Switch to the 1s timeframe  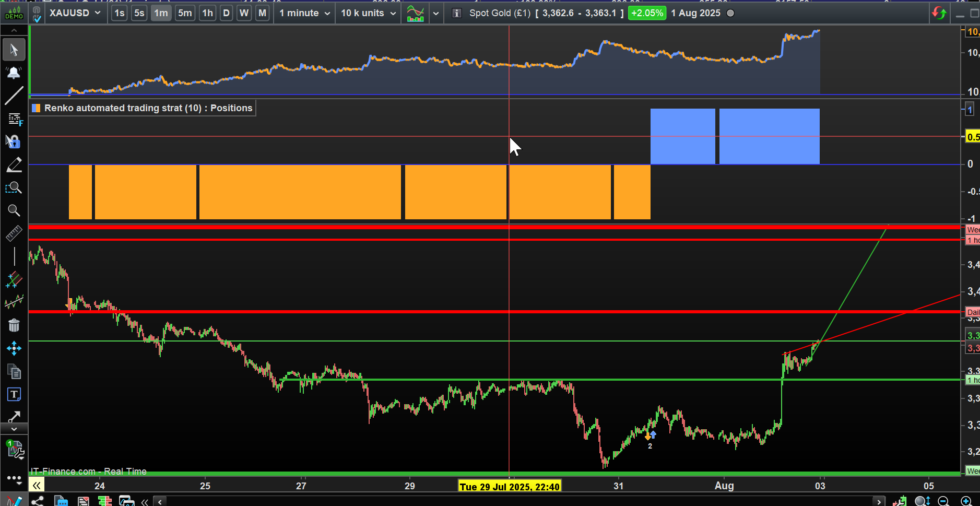(120, 13)
